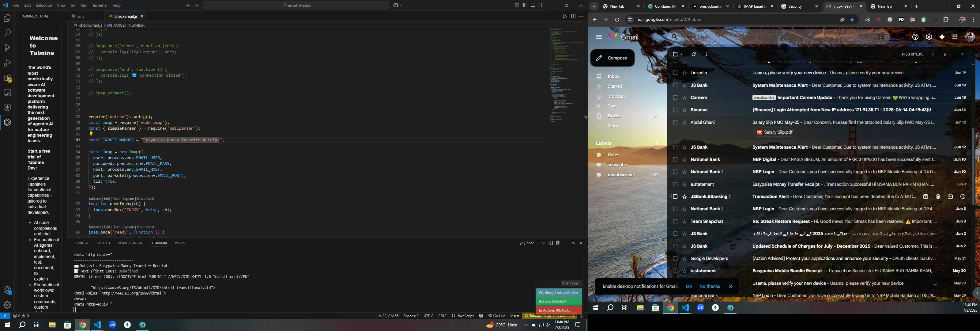Open the Explorer view in VS Code
Image resolution: width=980 pixels, height=331 pixels.
[x=7, y=18]
